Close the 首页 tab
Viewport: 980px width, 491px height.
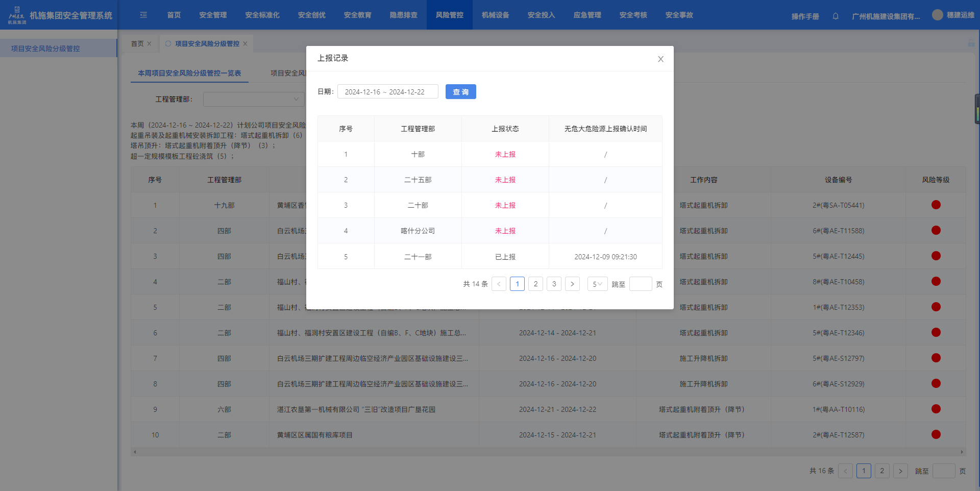pos(150,44)
